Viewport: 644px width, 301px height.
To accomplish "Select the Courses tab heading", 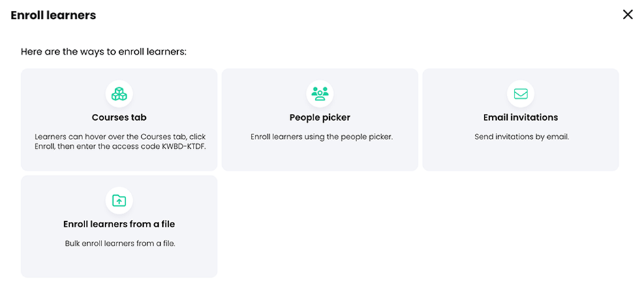I will point(119,117).
